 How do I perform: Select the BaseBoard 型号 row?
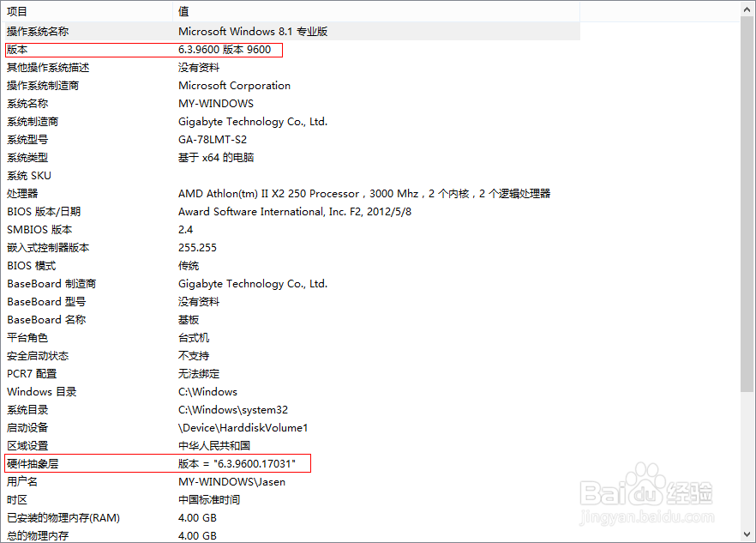[x=291, y=302]
